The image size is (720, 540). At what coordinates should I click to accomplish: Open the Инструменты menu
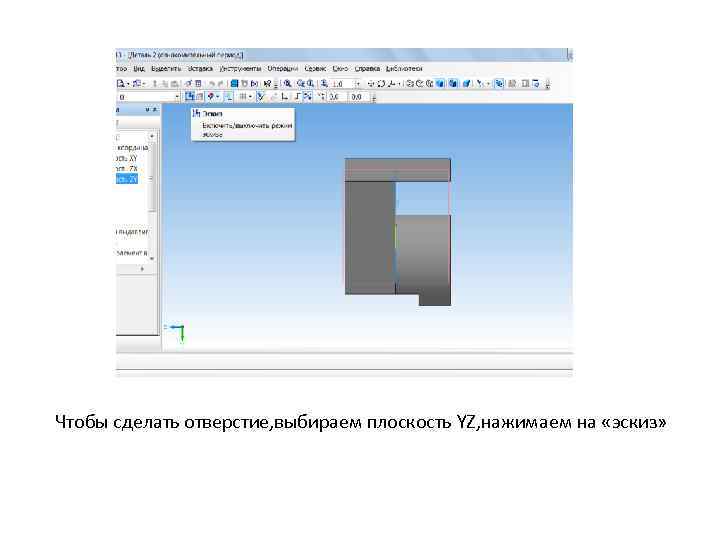click(241, 68)
